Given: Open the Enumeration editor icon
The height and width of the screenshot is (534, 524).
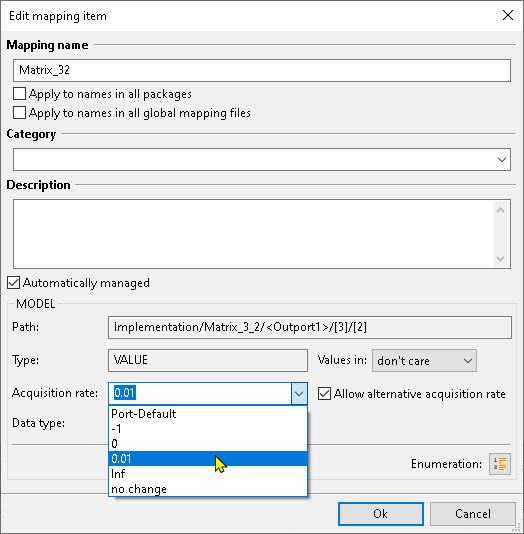Looking at the screenshot, I should point(500,464).
